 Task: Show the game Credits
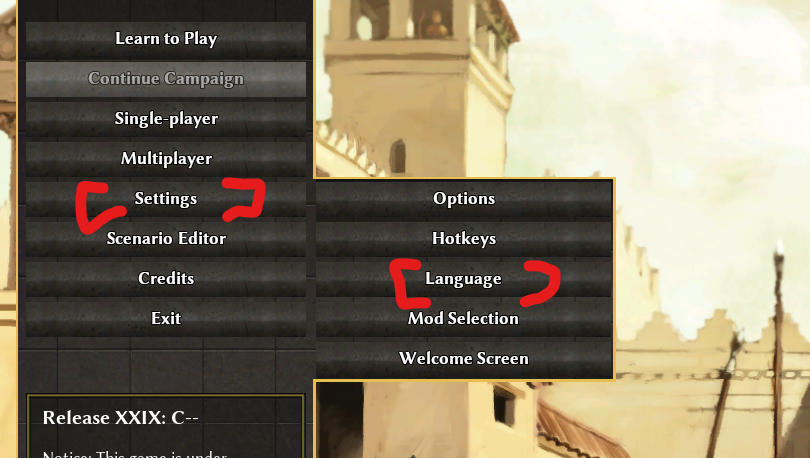pos(166,278)
